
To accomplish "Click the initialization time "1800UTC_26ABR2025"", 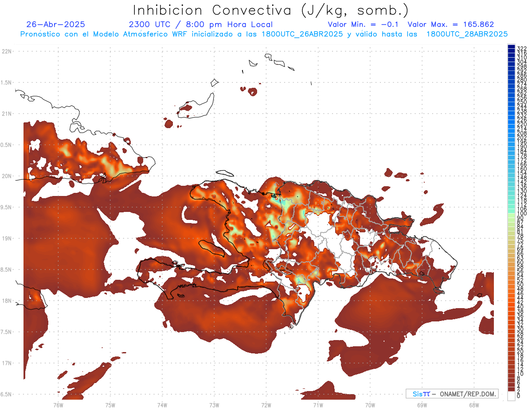I will [x=303, y=34].
